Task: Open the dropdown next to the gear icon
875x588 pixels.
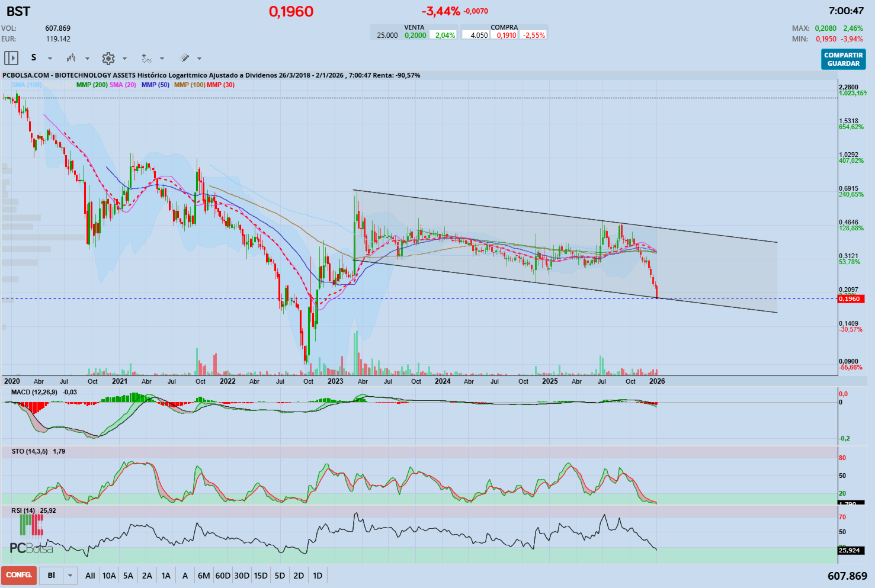Action: pos(124,58)
